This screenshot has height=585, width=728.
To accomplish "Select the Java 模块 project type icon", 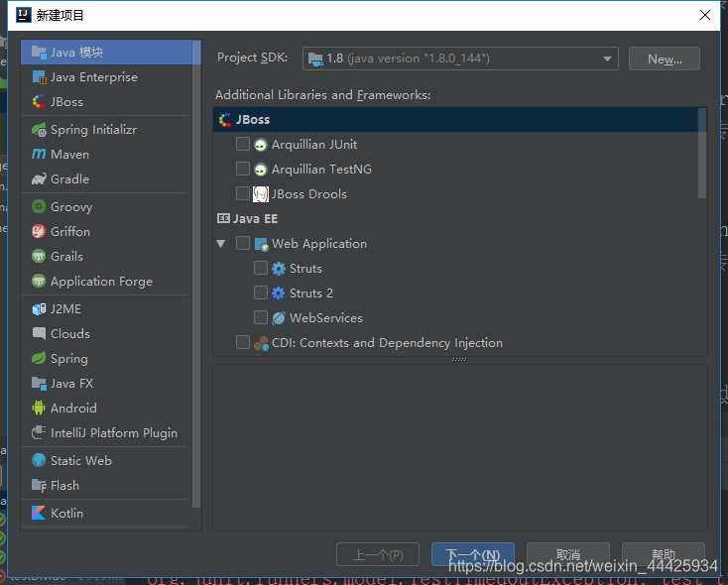I will [x=39, y=52].
